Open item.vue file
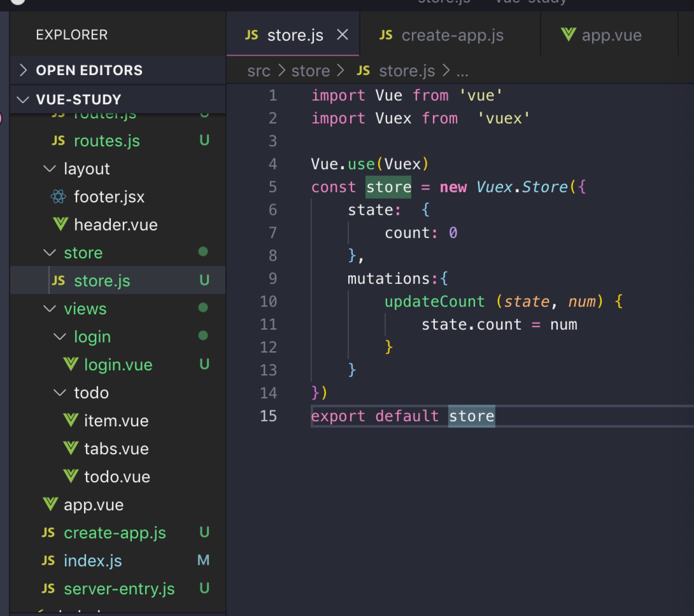Viewport: 694px width, 616px height. (118, 421)
